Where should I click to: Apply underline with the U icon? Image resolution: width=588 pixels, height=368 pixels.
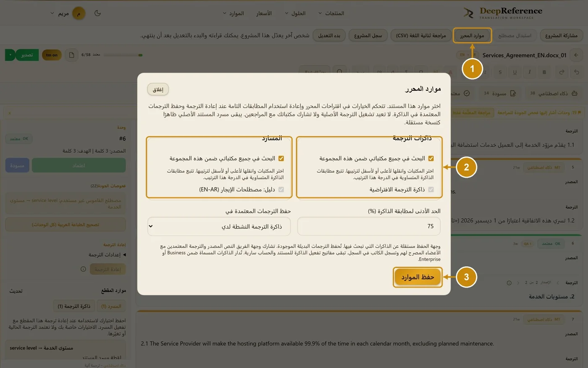[x=514, y=72]
